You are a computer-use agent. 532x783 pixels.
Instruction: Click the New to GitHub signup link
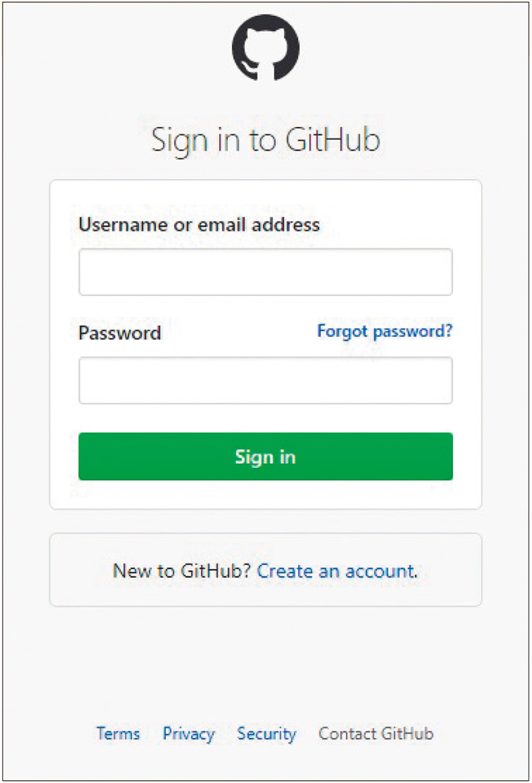tap(336, 571)
